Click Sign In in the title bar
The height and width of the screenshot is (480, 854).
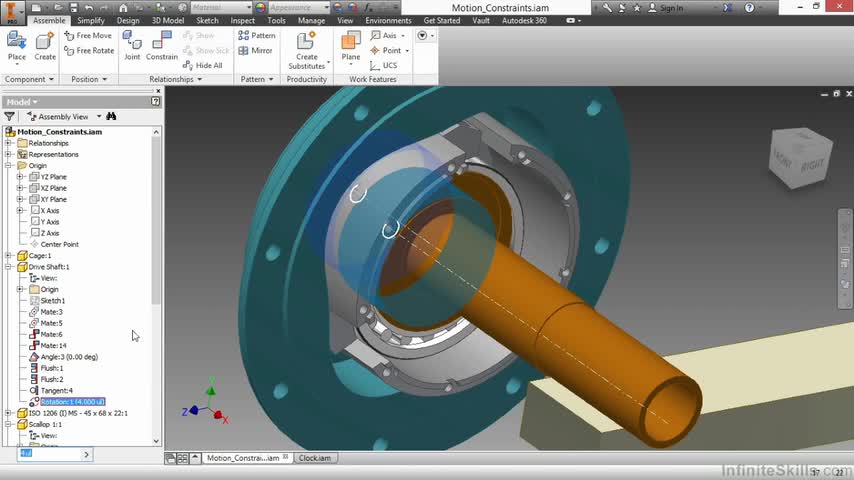tap(665, 8)
